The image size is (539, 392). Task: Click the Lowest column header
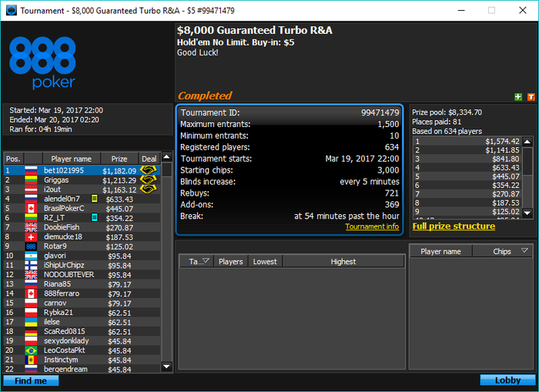(x=265, y=261)
